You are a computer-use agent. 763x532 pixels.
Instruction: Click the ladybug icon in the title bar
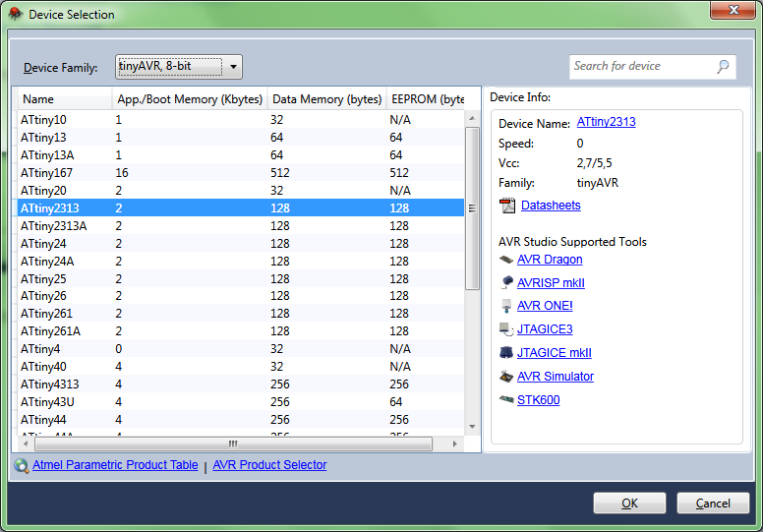tap(16, 14)
